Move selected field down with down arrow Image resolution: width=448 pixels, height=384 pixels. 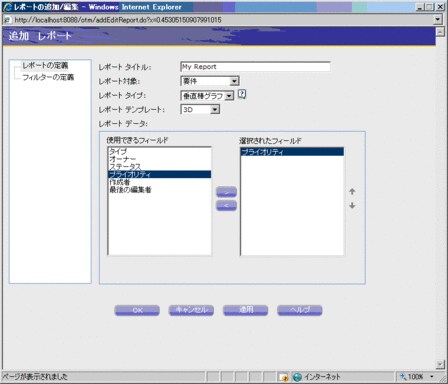[352, 206]
